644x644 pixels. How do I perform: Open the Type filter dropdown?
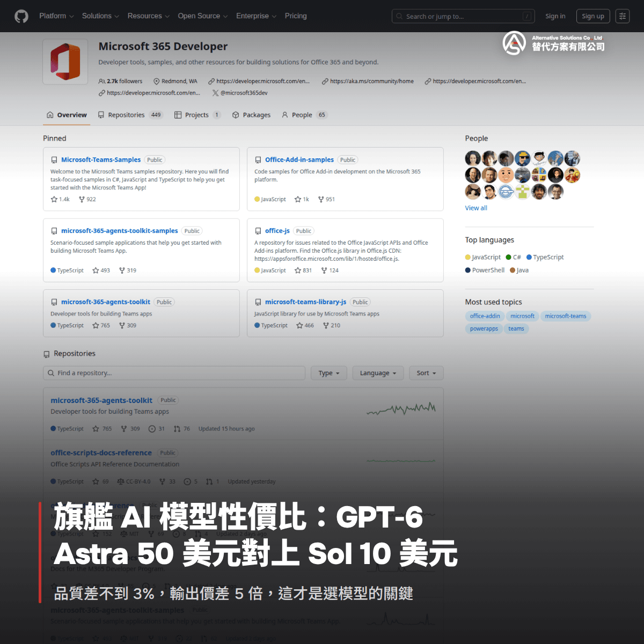329,373
